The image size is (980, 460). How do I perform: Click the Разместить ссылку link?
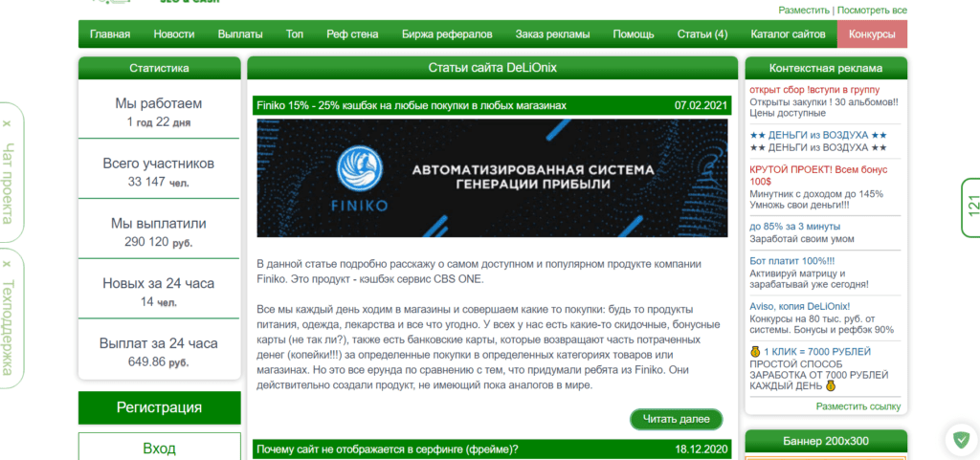[x=858, y=406]
